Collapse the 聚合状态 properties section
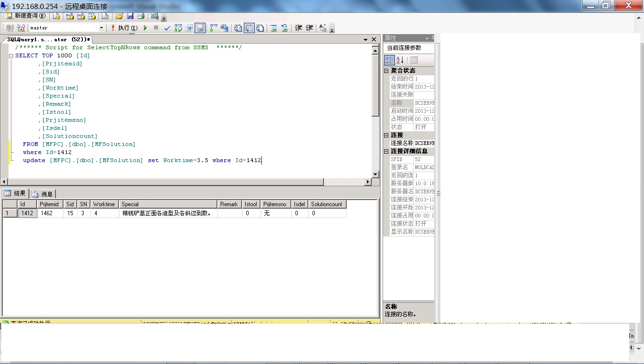Image resolution: width=644 pixels, height=364 pixels. pos(386,71)
